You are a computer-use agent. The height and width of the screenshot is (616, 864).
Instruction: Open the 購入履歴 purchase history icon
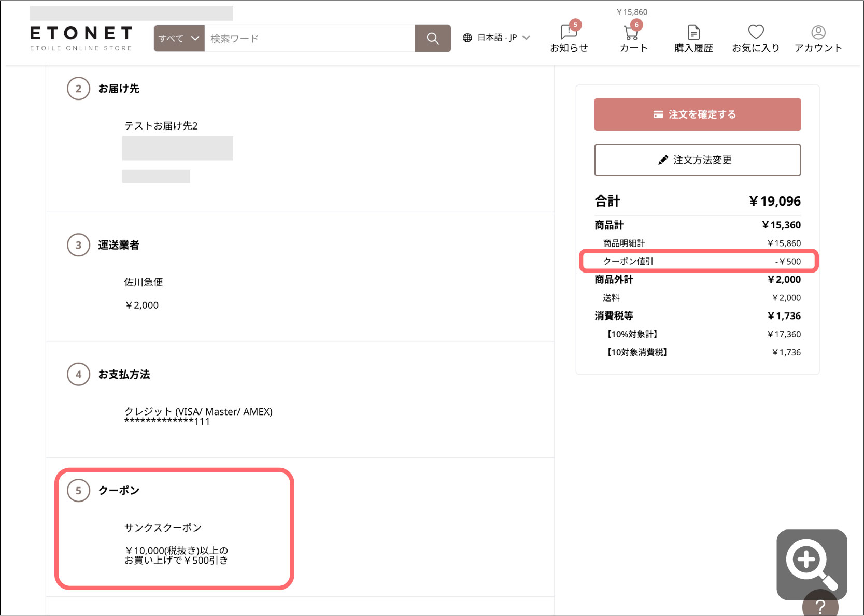pos(693,33)
